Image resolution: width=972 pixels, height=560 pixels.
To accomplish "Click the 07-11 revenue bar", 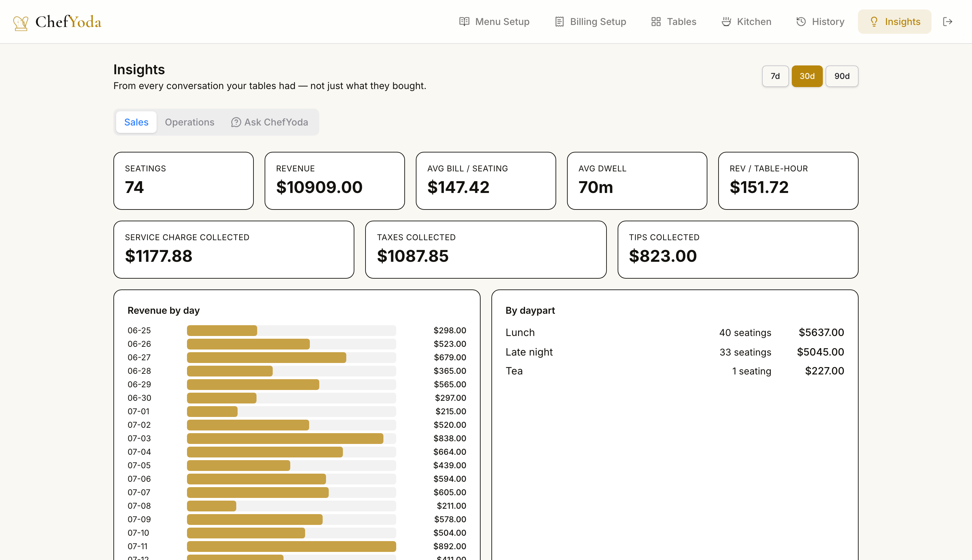I will pyautogui.click(x=291, y=547).
